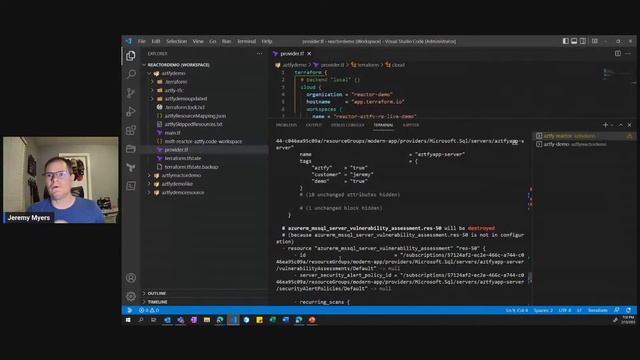Image resolution: width=640 pixels, height=360 pixels.
Task: Select the aztfy-reactor terminal instance
Action: click(584, 136)
